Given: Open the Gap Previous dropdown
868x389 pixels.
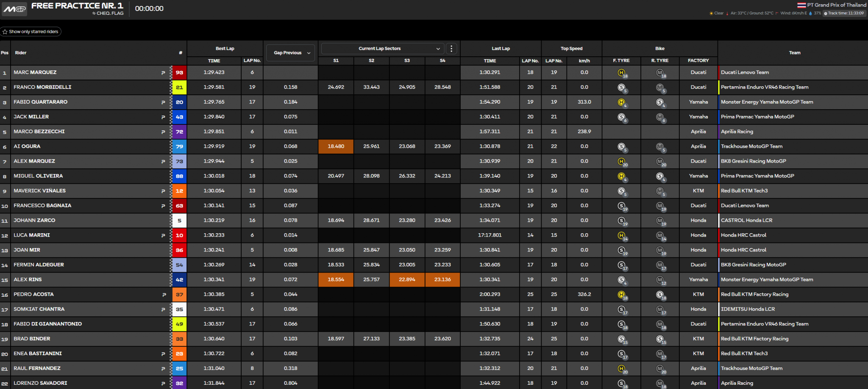Looking at the screenshot, I should 290,52.
